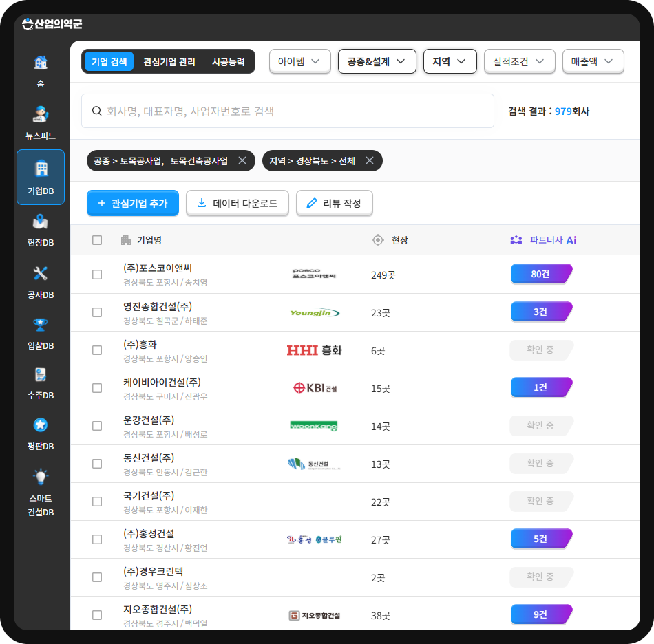Click the search magnifier icon
The height and width of the screenshot is (644, 654).
(x=97, y=111)
